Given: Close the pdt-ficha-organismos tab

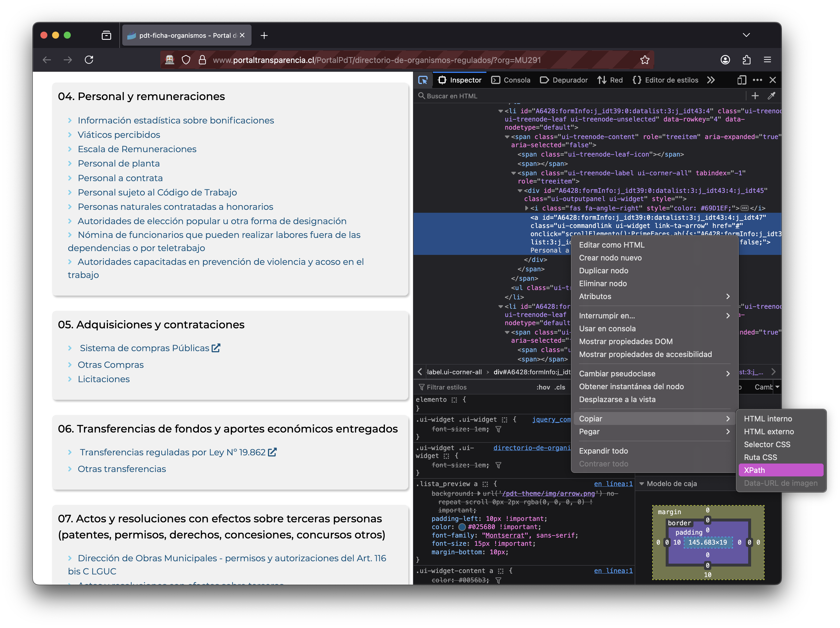Looking at the screenshot, I should click(242, 35).
